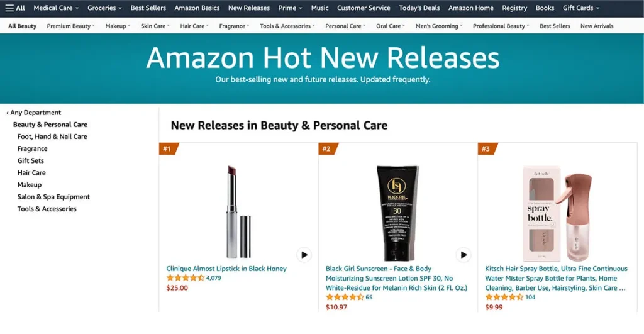Image resolution: width=644 pixels, height=334 pixels.
Task: Select Foot, Hand & Nail Care category
Action: click(x=52, y=136)
